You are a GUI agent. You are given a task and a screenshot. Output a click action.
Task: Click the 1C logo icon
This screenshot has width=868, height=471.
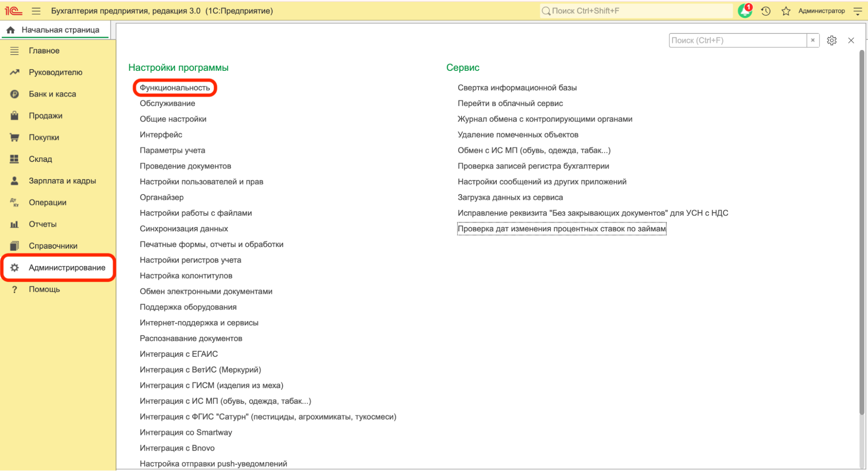point(13,11)
